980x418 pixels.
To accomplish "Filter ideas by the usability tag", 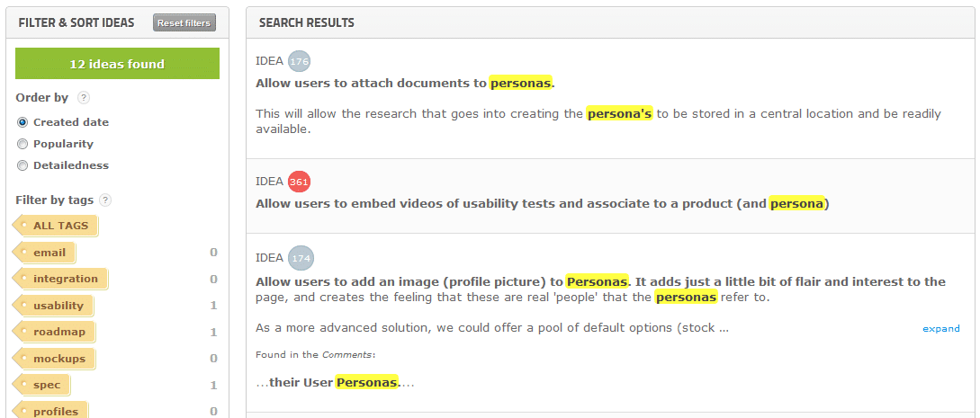I will click(x=58, y=306).
